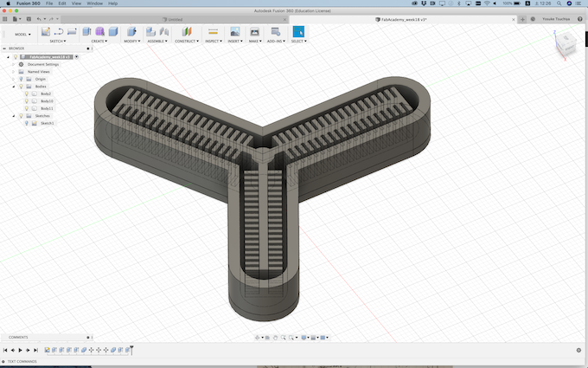588x368 pixels.
Task: Open the timeline settings gear icon
Action: pos(578,350)
